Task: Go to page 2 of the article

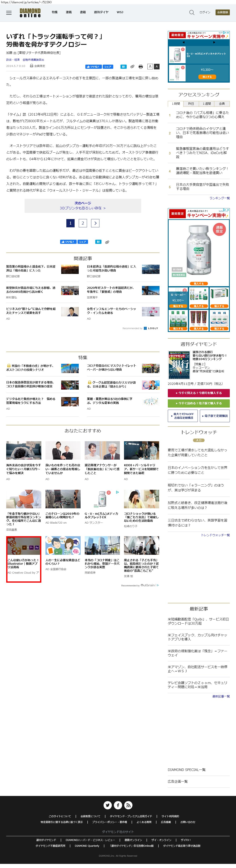Action: [x=83, y=223]
